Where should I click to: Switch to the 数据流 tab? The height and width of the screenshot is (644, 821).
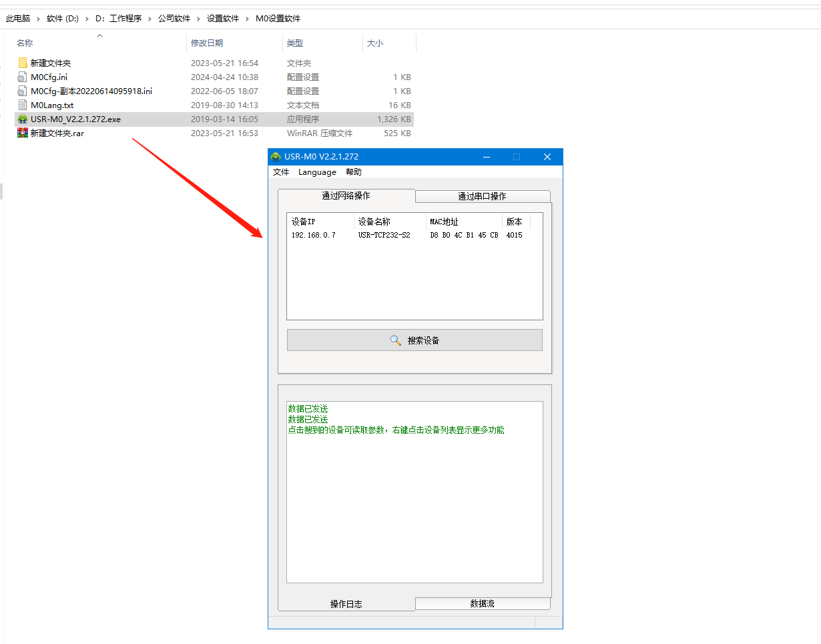(x=482, y=603)
